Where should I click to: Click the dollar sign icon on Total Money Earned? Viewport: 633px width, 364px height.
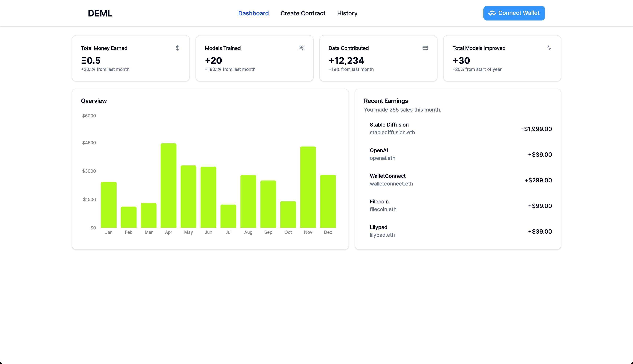pos(177,48)
